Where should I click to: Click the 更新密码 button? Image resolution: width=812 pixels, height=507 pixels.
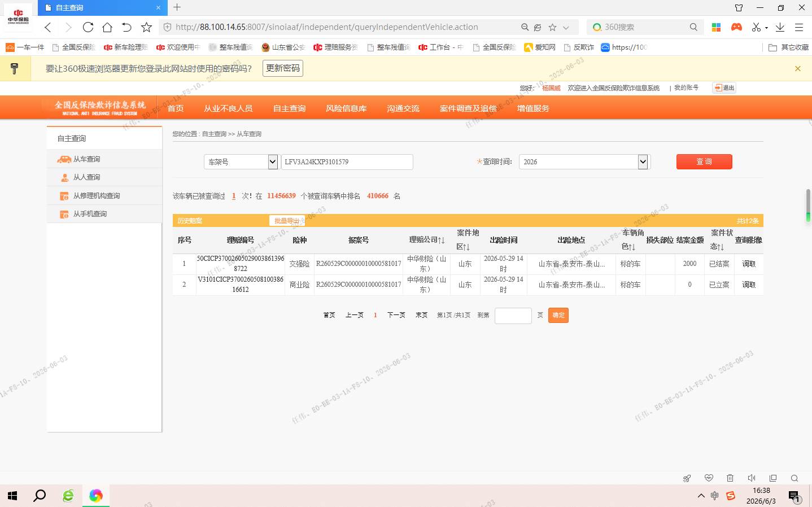point(283,68)
